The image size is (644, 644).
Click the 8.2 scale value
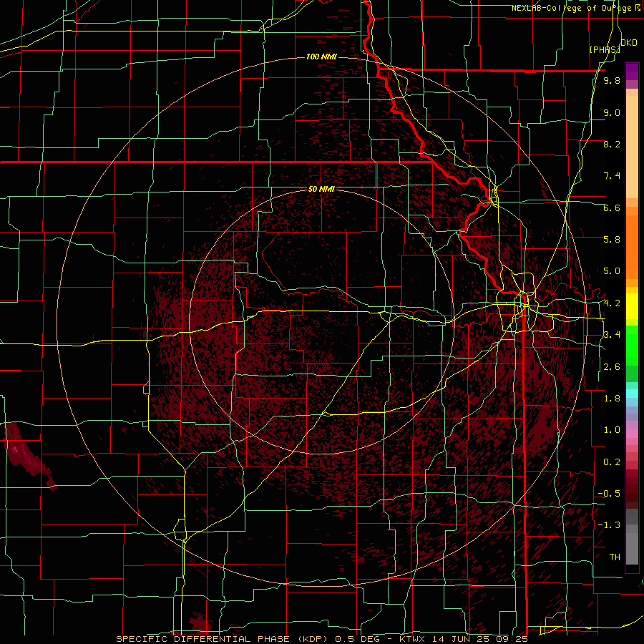tap(612, 144)
